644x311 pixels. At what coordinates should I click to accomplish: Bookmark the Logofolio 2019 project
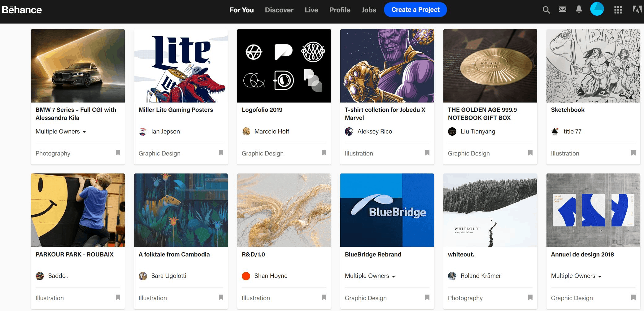(x=324, y=153)
